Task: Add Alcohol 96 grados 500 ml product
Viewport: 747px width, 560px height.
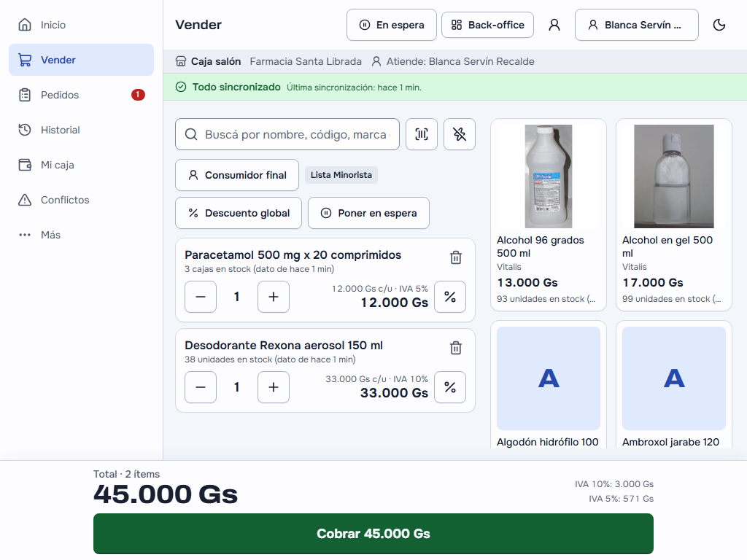Action: [549, 215]
